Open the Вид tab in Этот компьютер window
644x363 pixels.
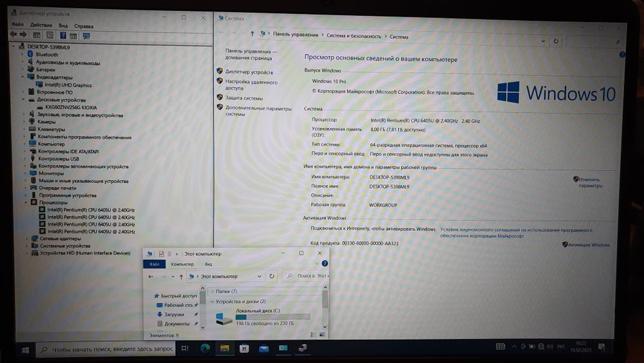pyautogui.click(x=208, y=264)
